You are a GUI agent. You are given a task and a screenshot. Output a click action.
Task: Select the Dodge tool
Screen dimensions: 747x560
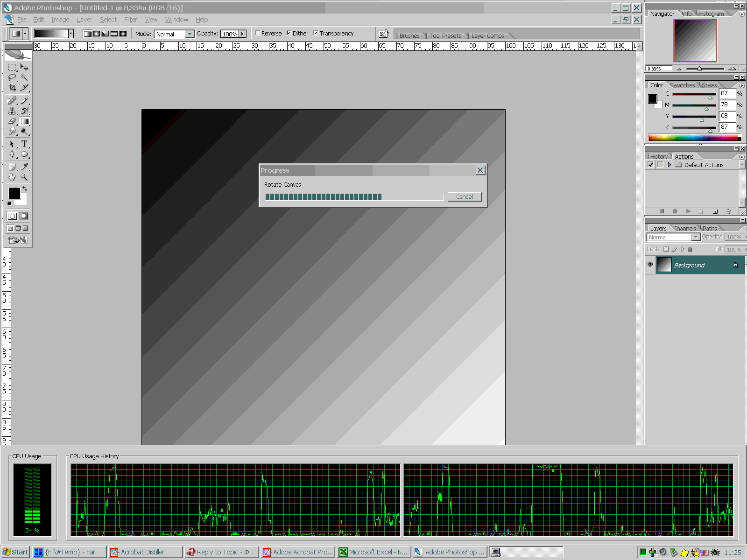pyautogui.click(x=24, y=131)
